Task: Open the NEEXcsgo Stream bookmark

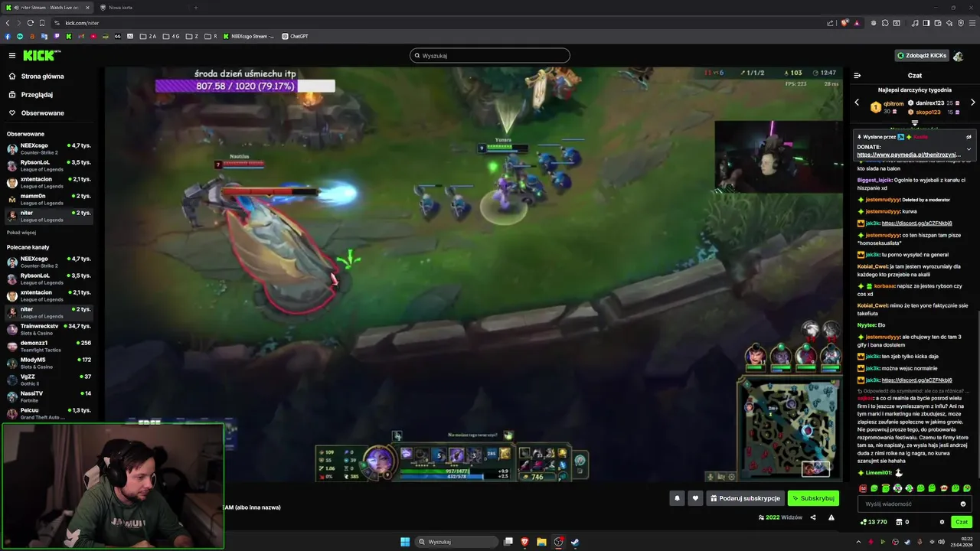Action: coord(248,36)
